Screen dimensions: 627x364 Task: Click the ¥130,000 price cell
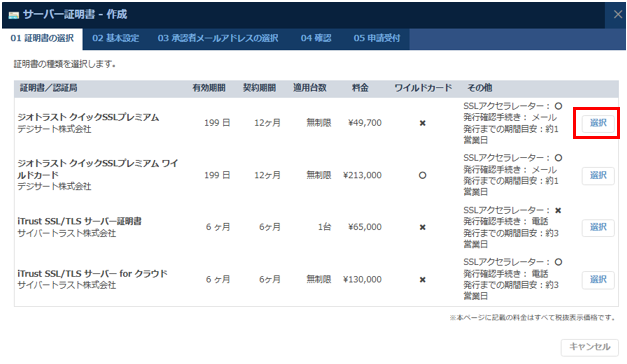[362, 279]
